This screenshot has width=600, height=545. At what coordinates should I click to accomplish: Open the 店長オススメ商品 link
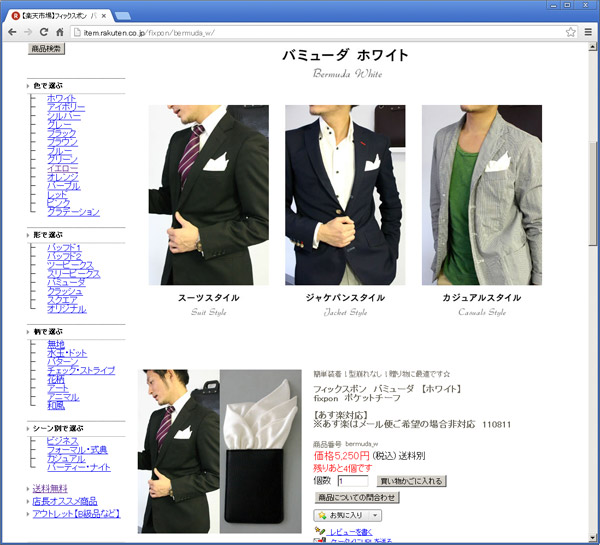tap(65, 501)
